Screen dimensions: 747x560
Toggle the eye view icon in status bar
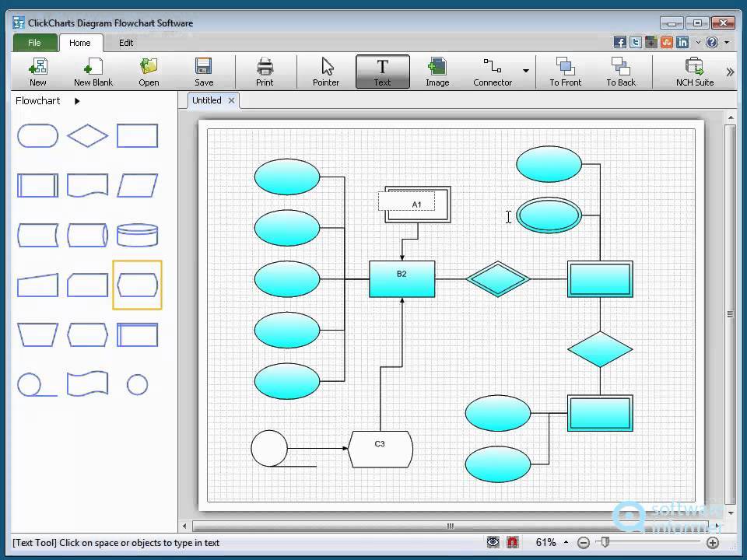(493, 542)
